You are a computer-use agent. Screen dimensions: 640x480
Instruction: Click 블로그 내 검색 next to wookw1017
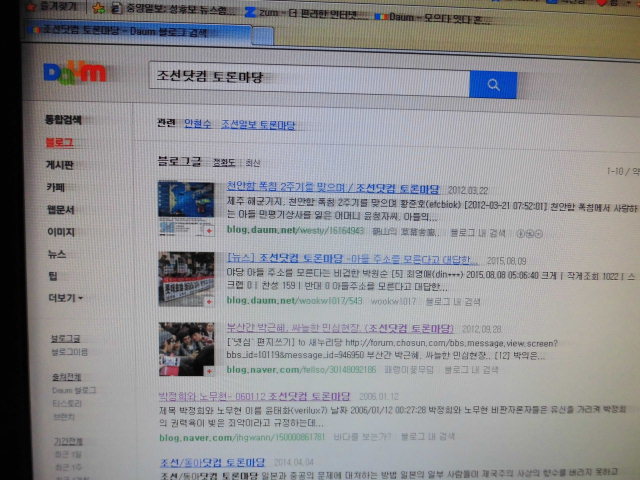coord(453,302)
